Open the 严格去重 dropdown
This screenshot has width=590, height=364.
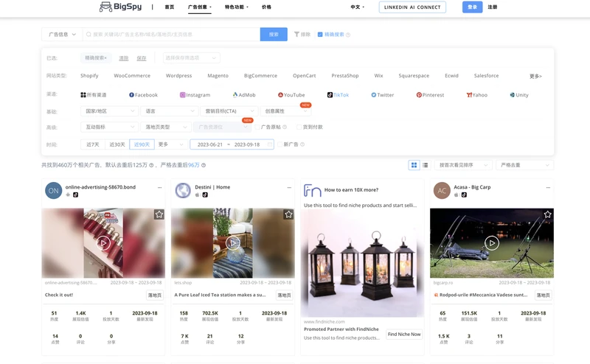[524, 165]
